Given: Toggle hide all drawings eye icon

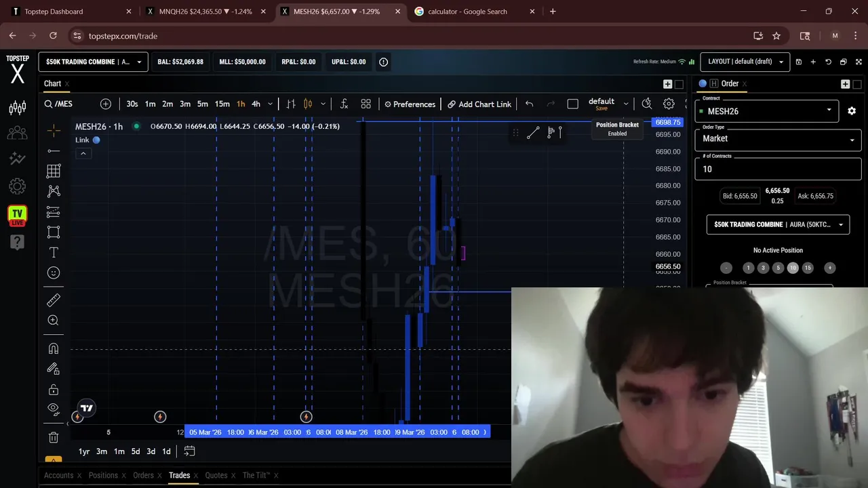Looking at the screenshot, I should tap(54, 409).
